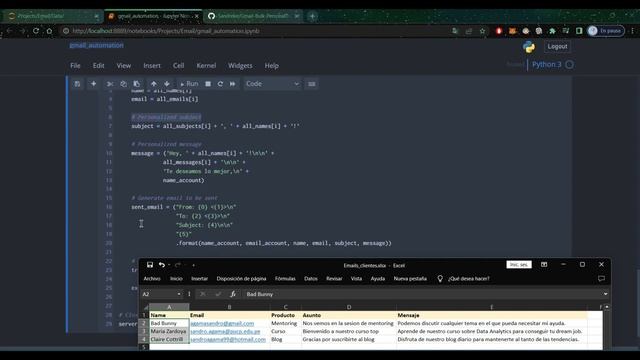Image resolution: width=640 pixels, height=360 pixels.
Task: Open the Name Box dropdown arrow
Action: tap(179, 294)
